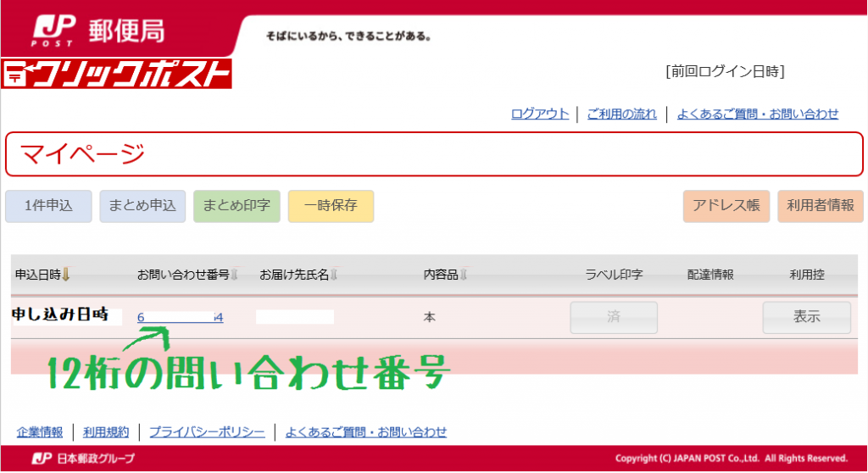Open the top よくあるご質問・お問い合わせ link
Viewport: 868px width, 473px height.
(757, 114)
